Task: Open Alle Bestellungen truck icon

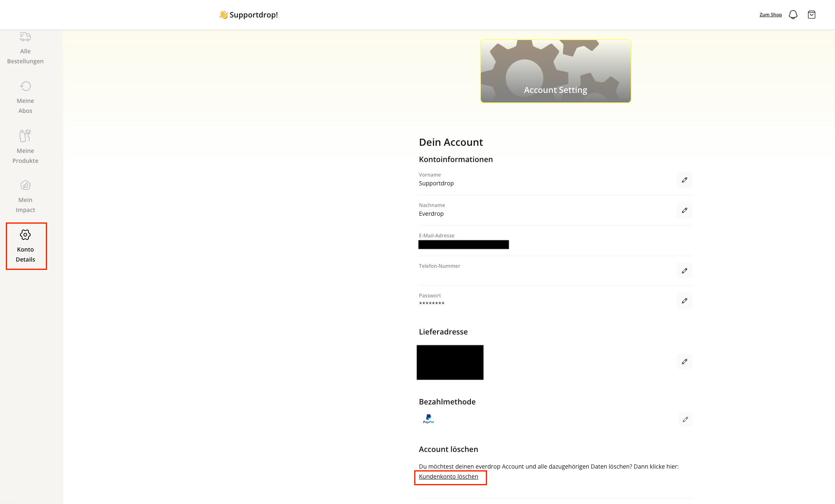Action: [25, 37]
